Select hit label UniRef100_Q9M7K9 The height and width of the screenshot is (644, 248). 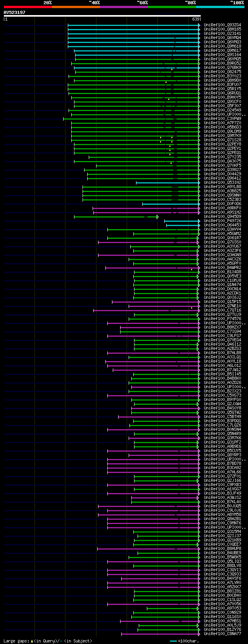click(x=222, y=136)
